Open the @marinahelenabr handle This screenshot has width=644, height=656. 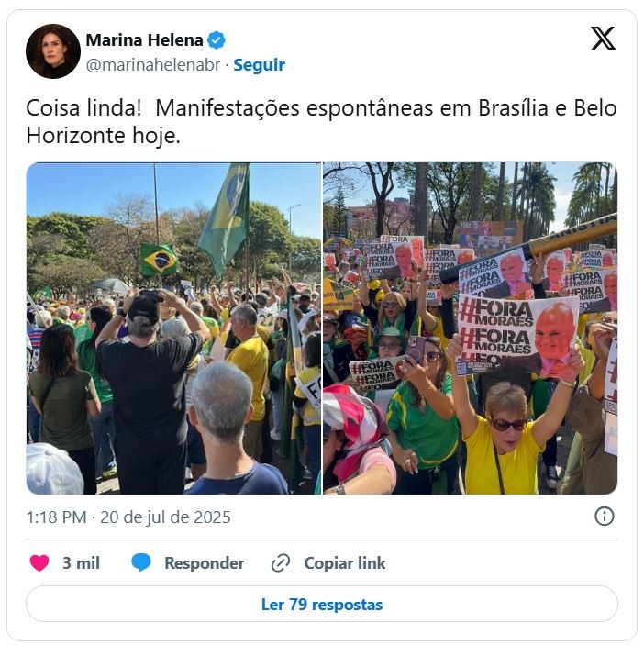point(152,65)
